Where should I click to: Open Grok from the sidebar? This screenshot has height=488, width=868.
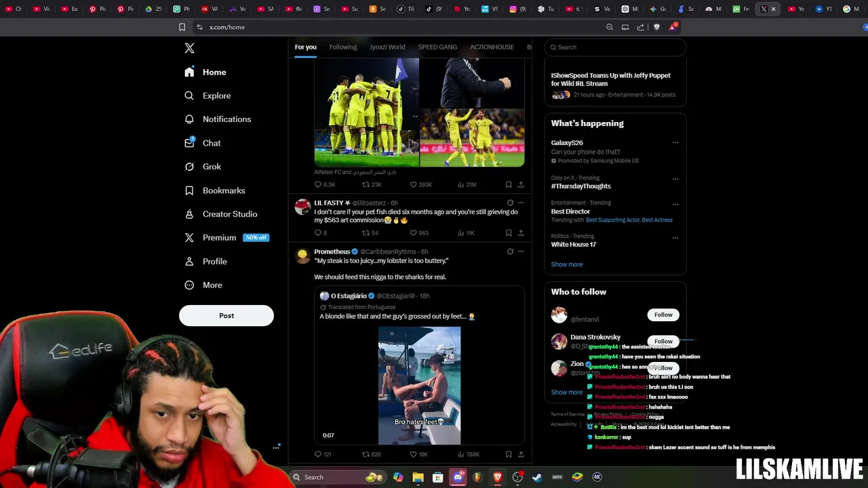point(203,167)
